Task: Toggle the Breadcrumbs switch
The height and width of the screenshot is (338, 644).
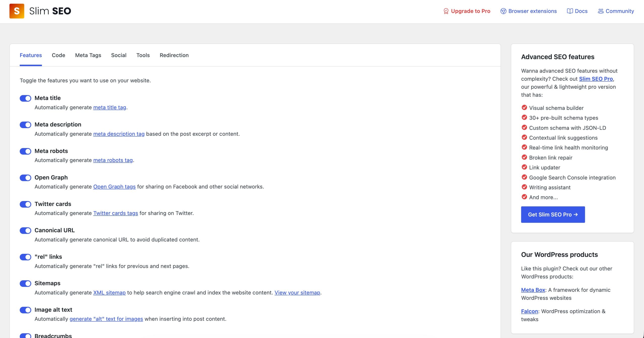Action: (25, 336)
